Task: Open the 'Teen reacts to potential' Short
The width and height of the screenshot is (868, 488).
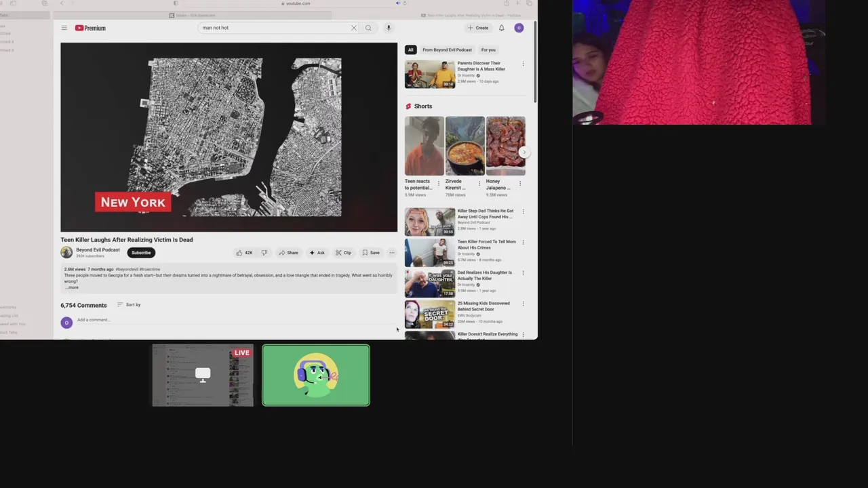Action: coord(425,146)
